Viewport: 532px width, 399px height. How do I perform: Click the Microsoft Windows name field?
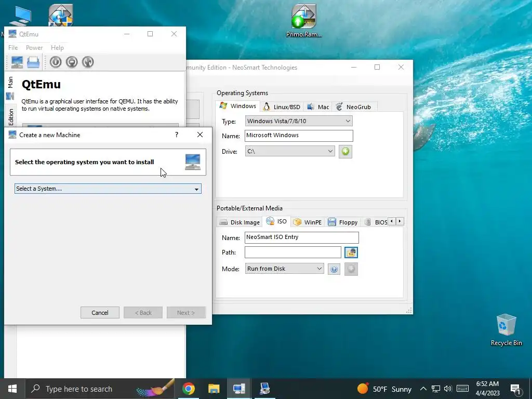(x=299, y=136)
